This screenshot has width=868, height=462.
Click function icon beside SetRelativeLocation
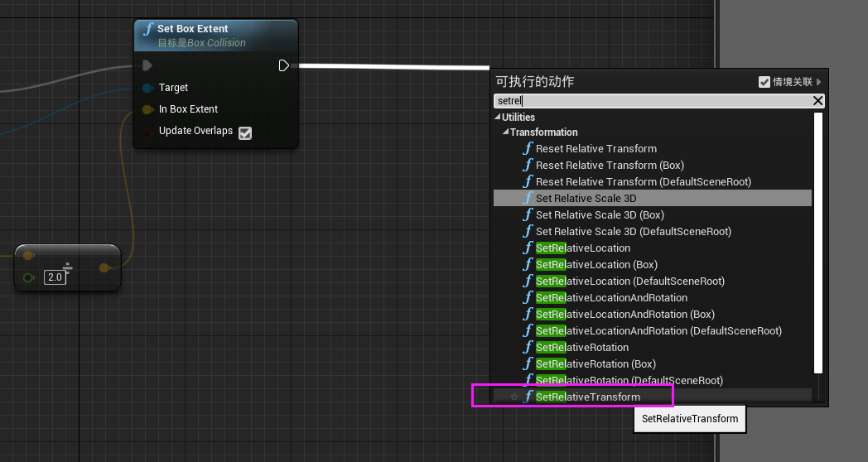(528, 248)
